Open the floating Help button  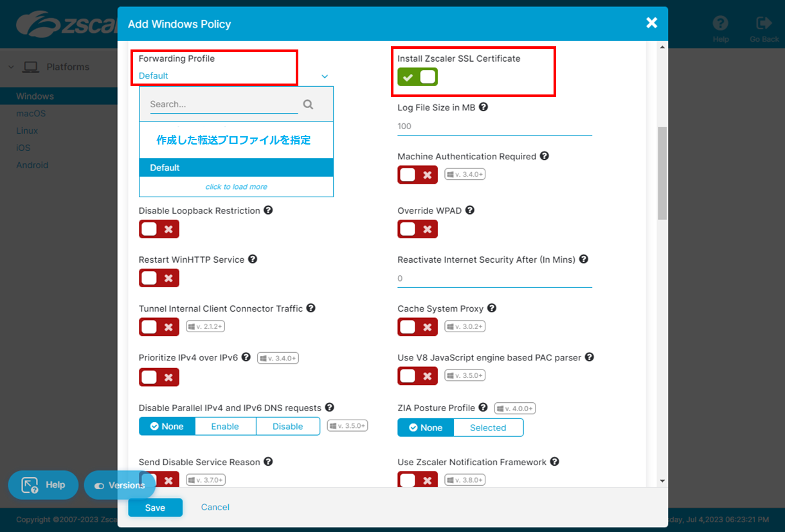pos(43,485)
